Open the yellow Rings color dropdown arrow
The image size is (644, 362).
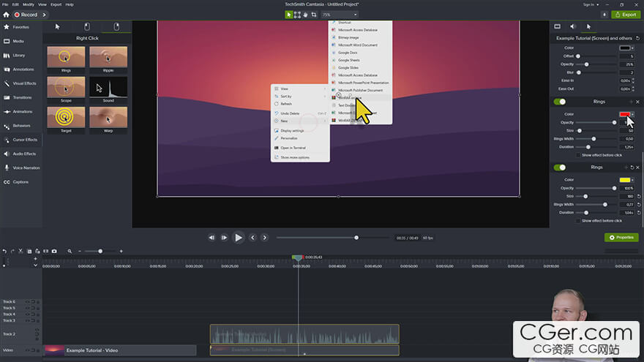tap(632, 180)
